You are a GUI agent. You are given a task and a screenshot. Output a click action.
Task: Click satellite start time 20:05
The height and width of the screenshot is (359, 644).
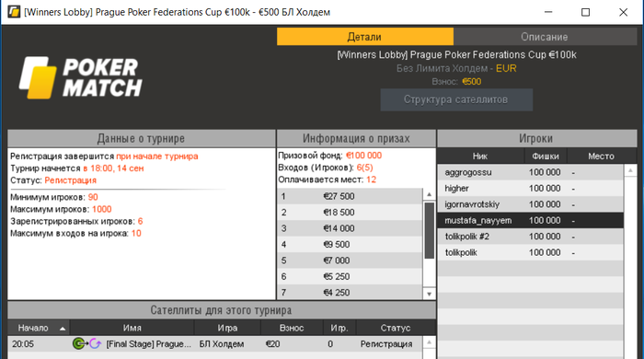23,343
